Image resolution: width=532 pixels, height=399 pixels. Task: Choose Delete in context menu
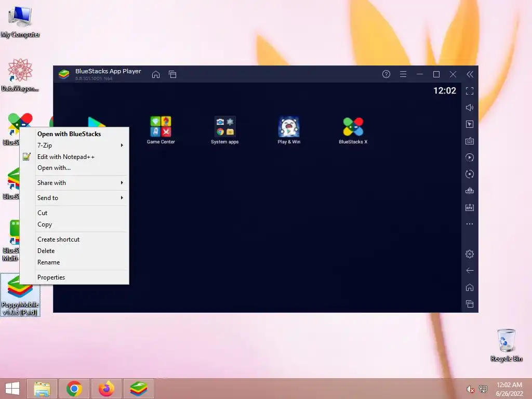pos(75,251)
